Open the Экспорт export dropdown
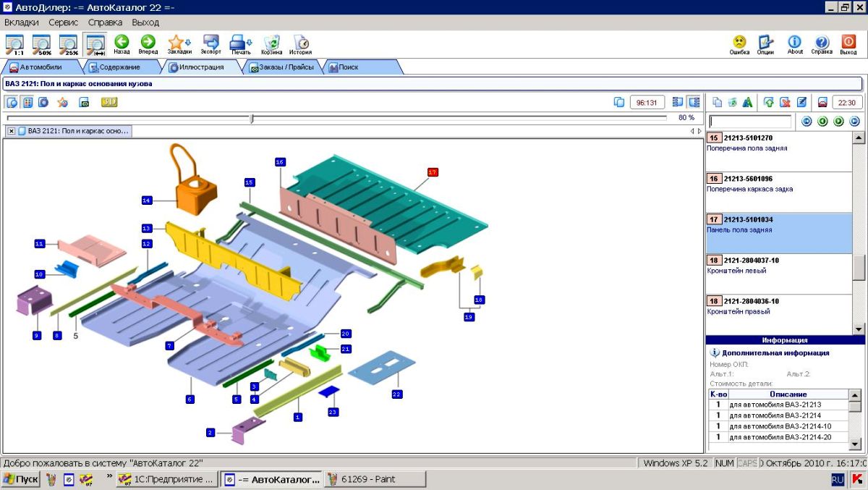 click(211, 45)
